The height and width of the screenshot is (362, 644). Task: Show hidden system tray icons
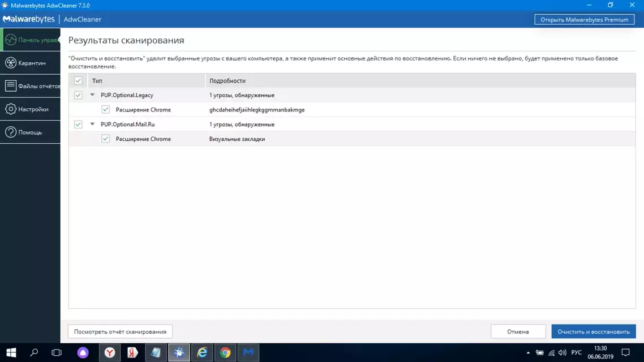click(528, 352)
